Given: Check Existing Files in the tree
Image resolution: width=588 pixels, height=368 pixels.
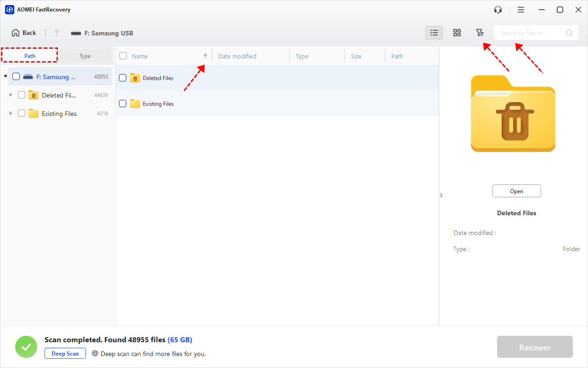Looking at the screenshot, I should [22, 114].
